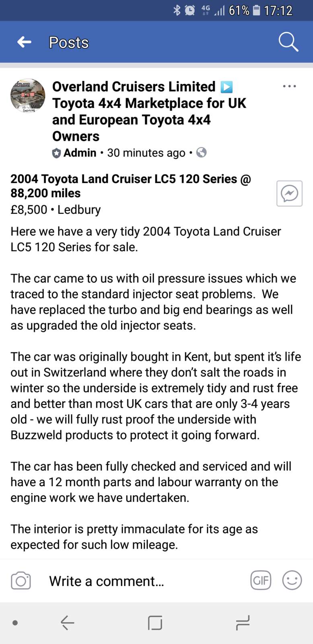Open Toyota 4x4 Marketplace group link

click(149, 120)
